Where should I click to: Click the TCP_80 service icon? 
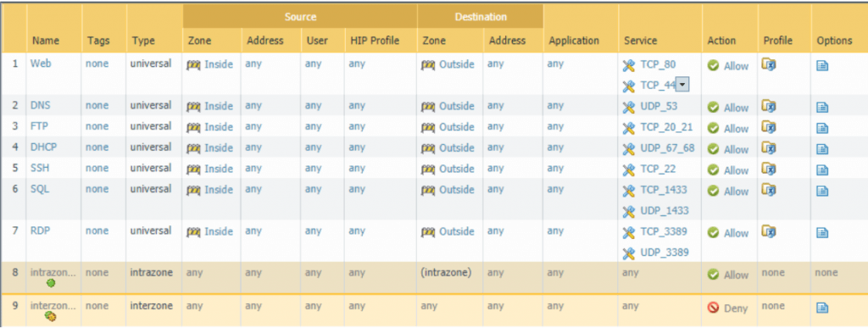(x=628, y=66)
